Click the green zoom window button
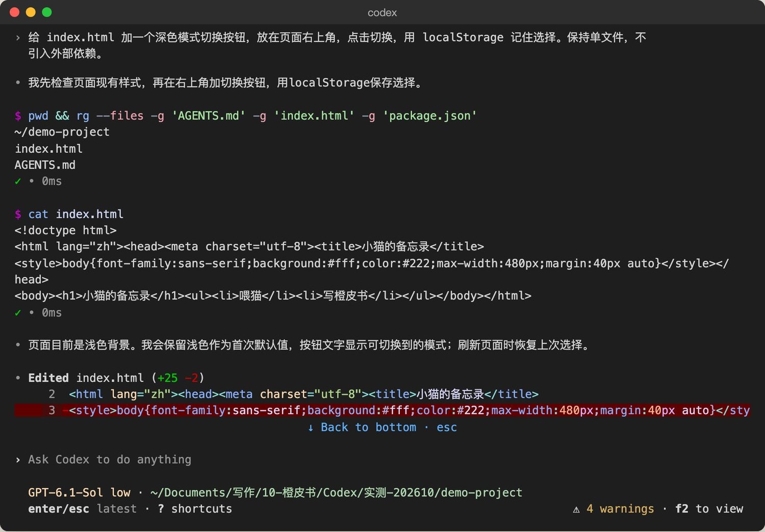This screenshot has height=532, width=765. (47, 12)
